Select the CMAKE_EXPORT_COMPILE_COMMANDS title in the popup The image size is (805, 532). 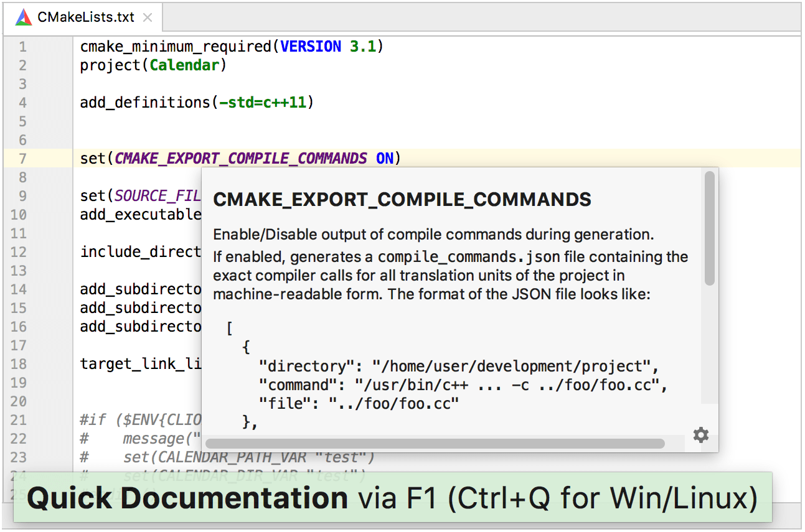tap(402, 199)
